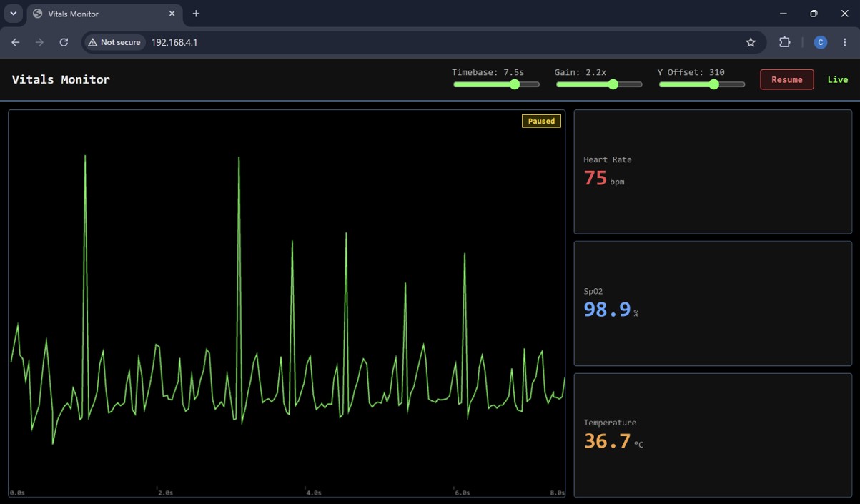860x504 pixels.
Task: Reload the page with the refresh icon
Action: coord(64,42)
